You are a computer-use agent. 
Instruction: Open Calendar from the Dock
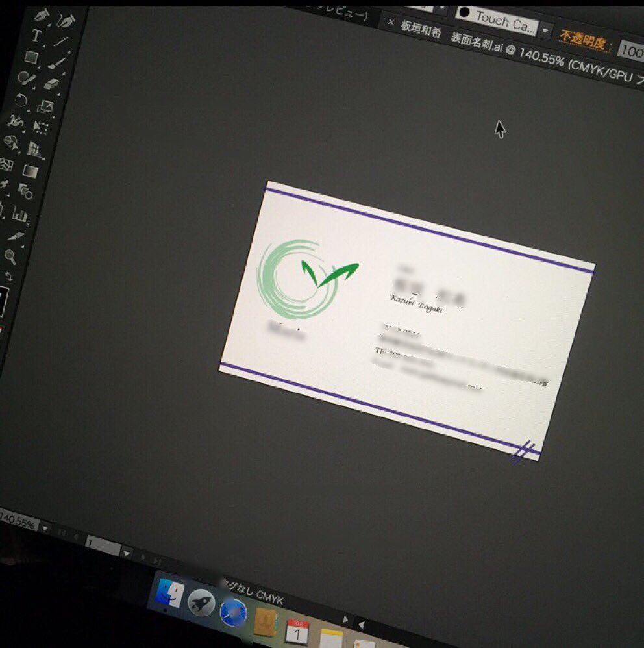[x=298, y=632]
